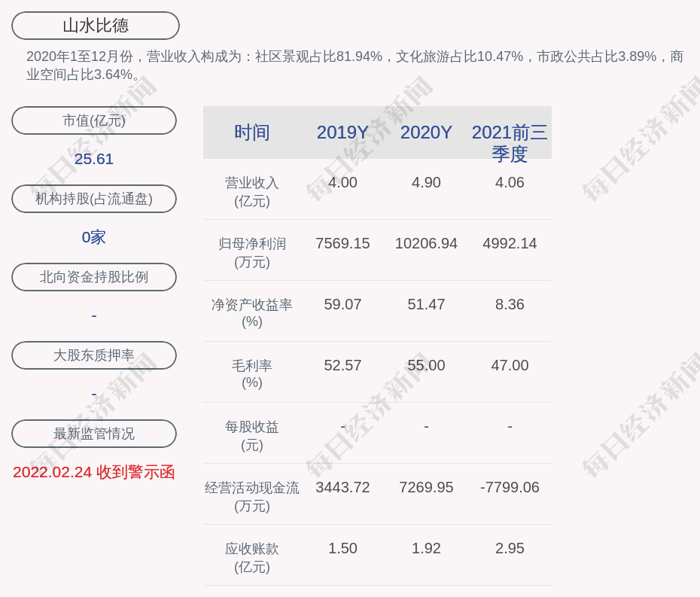
Task: Click cash flow value -7799.06
Action: pos(510,487)
